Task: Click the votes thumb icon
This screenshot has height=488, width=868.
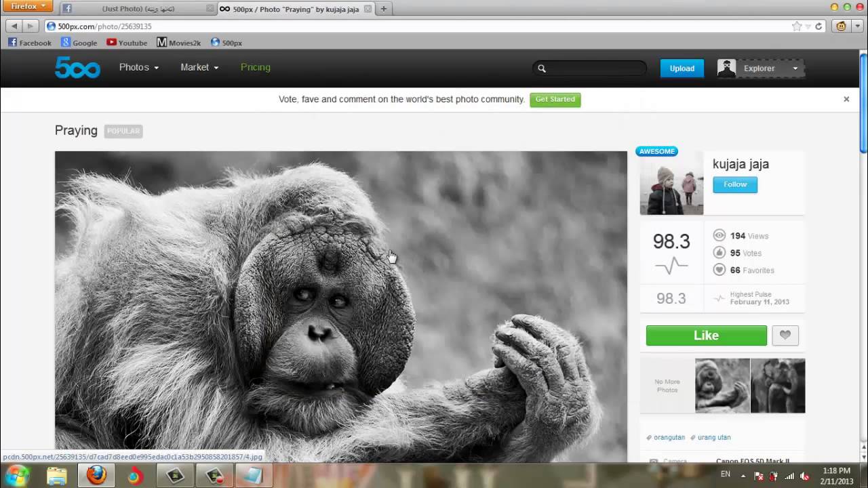Action: click(x=719, y=252)
